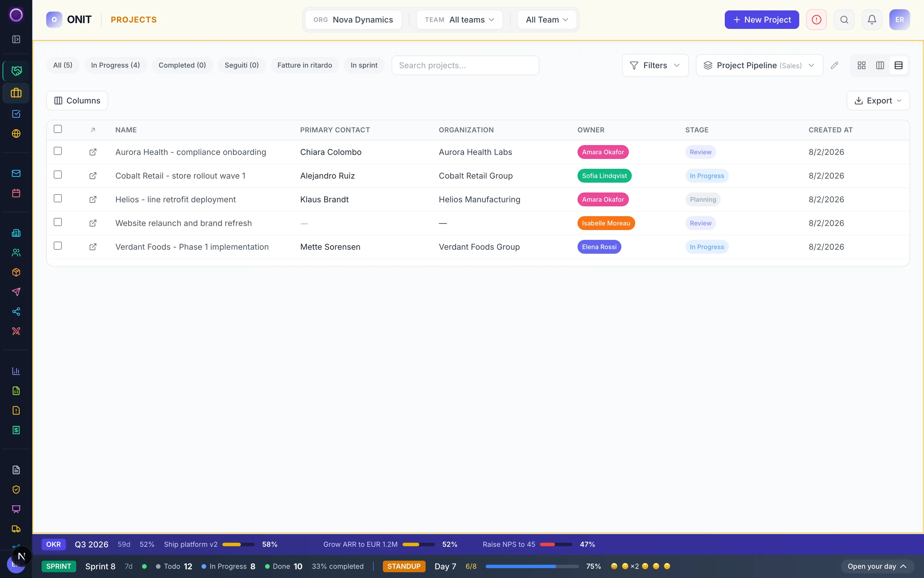Expand the TEAM All teams dropdown
924x578 pixels.
click(x=459, y=19)
